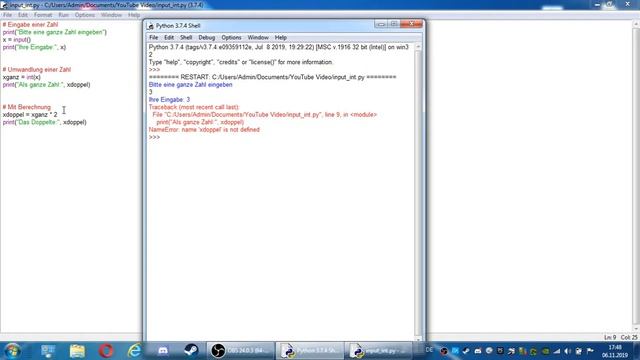Click the 'Col: 25' status bar entry
The width and height of the screenshot is (640, 360).
pos(629,338)
